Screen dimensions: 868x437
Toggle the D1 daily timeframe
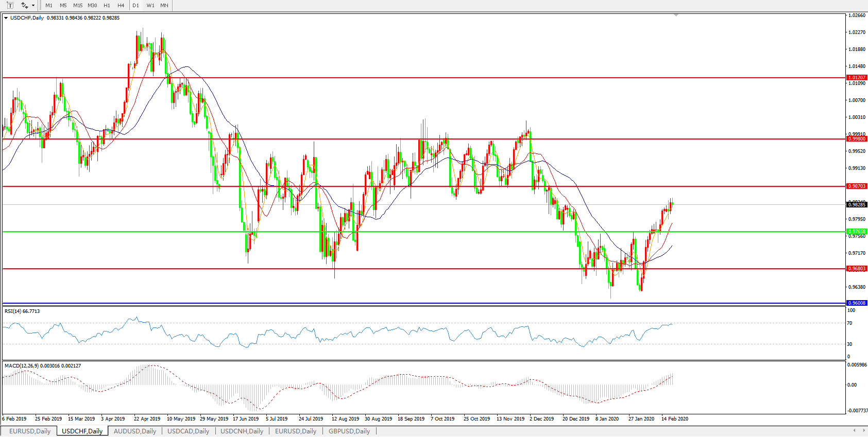click(135, 6)
